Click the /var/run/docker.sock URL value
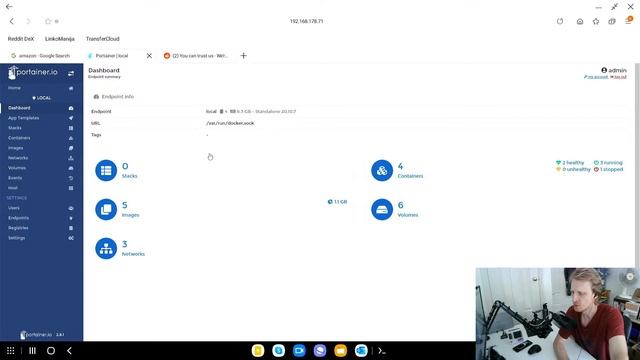Image resolution: width=640 pixels, height=360 pixels. tap(230, 123)
